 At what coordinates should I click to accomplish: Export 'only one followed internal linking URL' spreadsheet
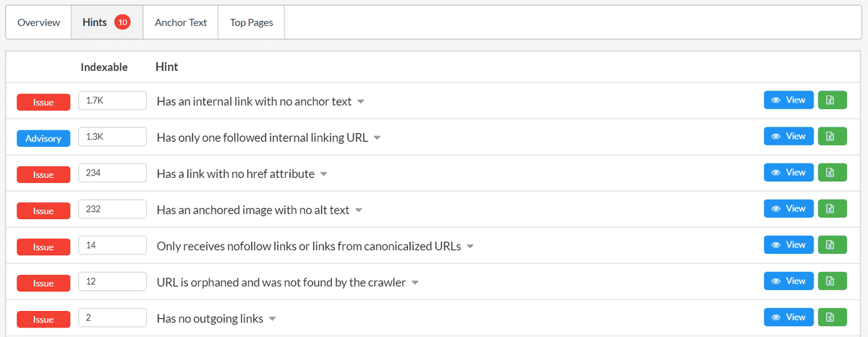(x=832, y=137)
